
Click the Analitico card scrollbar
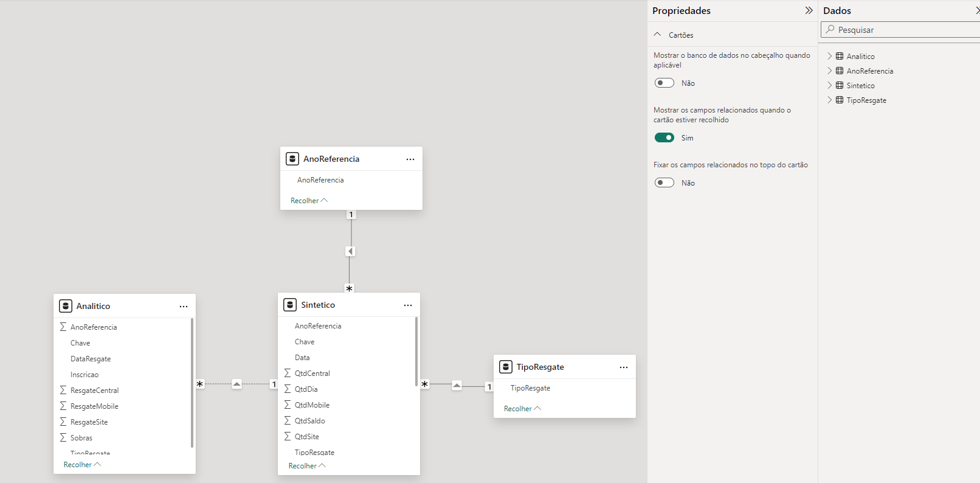[192, 383]
